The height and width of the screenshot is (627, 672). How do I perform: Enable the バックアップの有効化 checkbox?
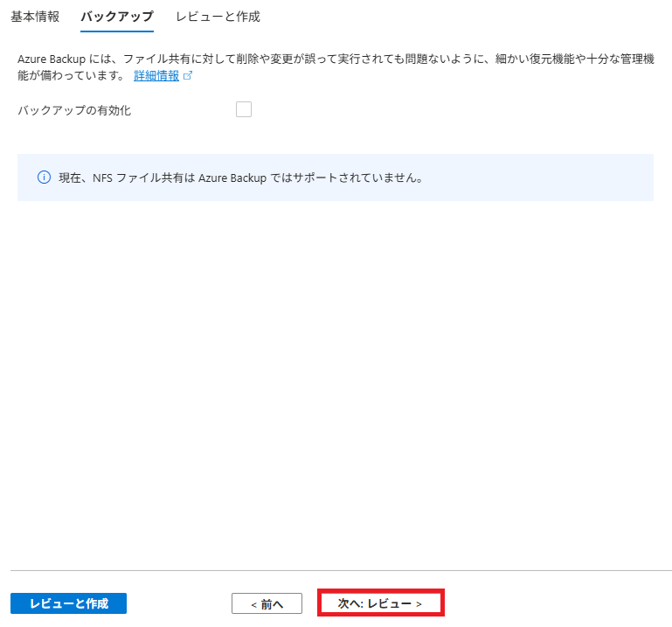coord(244,109)
